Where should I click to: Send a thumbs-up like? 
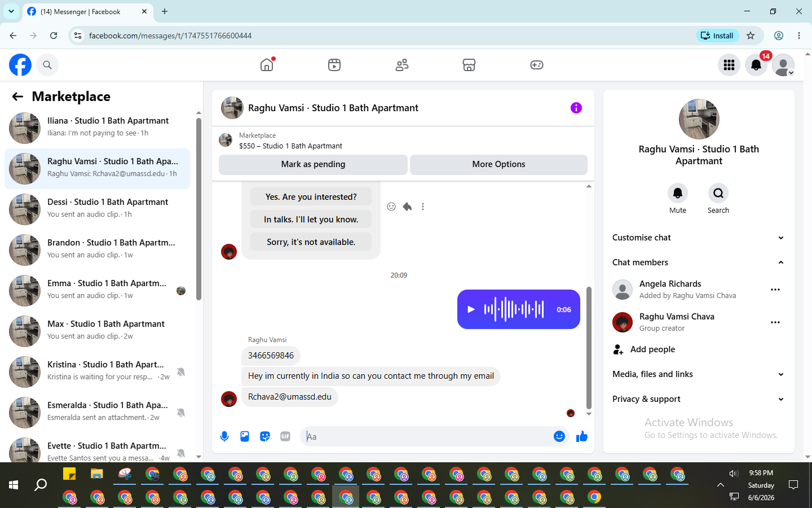pyautogui.click(x=582, y=436)
